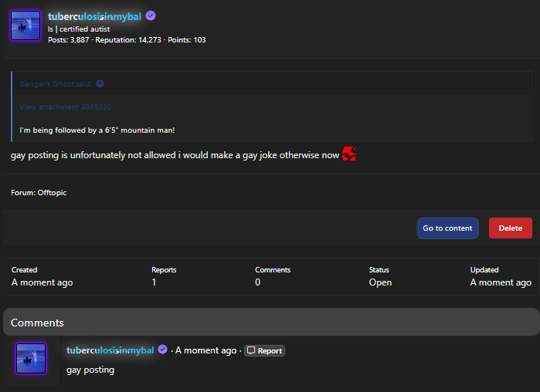Open the "Gengar's Ghost said:" quote link

56,83
